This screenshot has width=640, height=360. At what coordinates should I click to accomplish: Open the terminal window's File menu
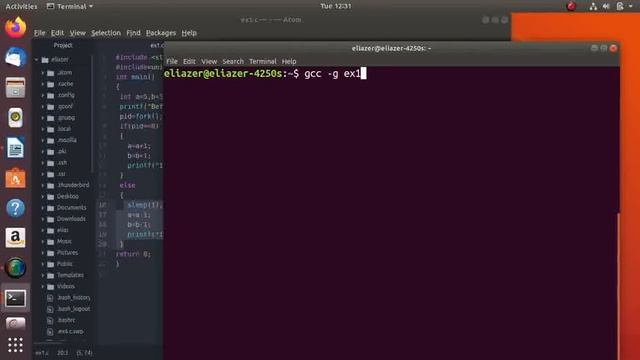point(172,61)
